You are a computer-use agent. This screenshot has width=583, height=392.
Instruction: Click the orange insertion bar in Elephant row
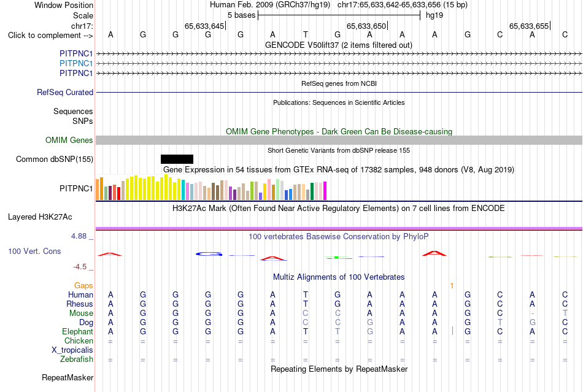point(452,331)
